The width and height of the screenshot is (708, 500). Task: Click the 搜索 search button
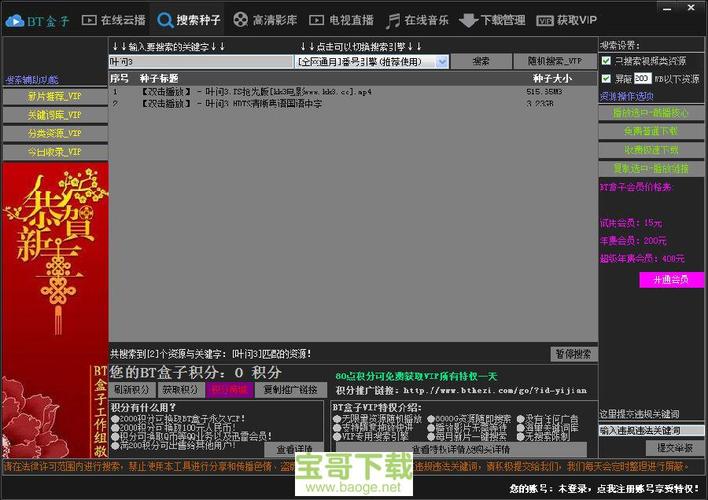pyautogui.click(x=481, y=61)
